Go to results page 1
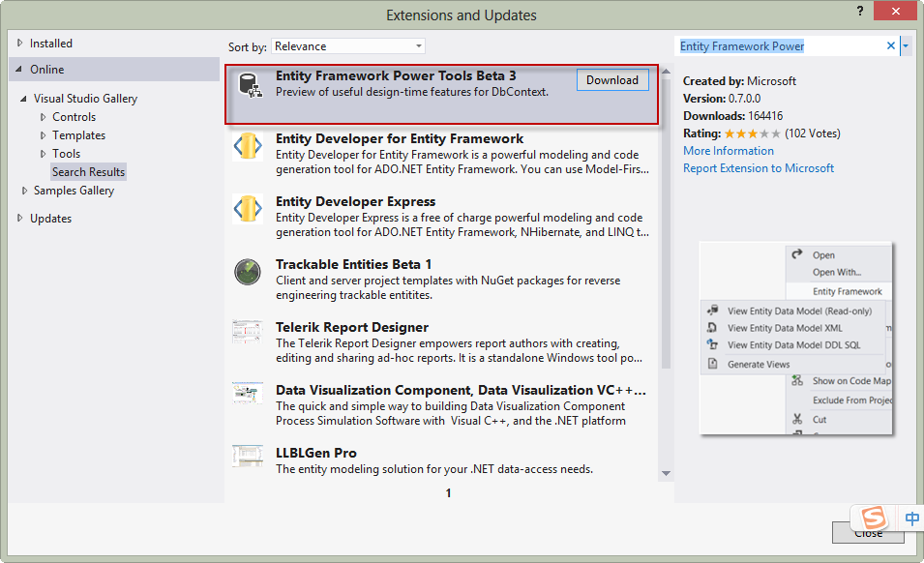 pyautogui.click(x=448, y=493)
